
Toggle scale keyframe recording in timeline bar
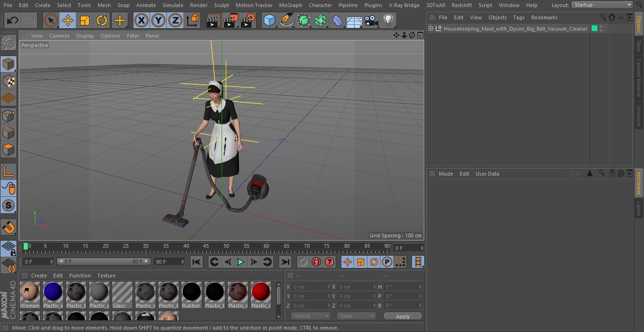coord(361,262)
